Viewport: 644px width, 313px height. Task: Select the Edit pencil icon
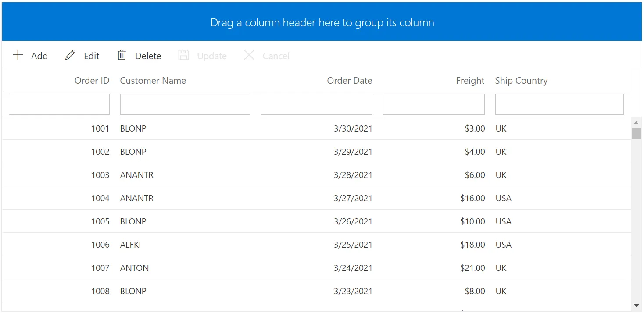coord(70,55)
